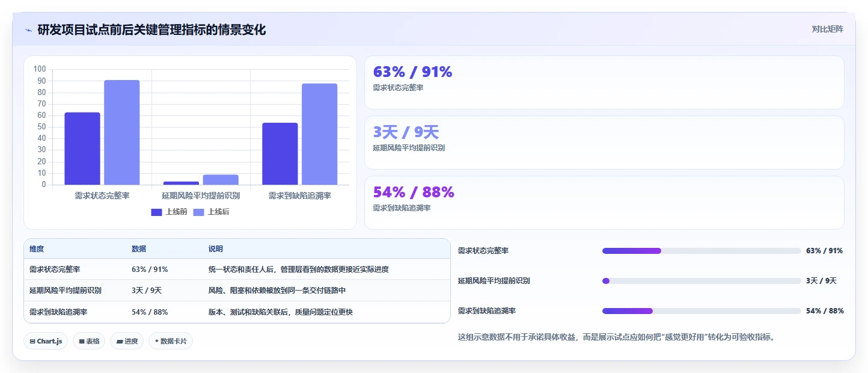Click table cell 54% / 88%
Screen dimensions: 868x373
150,312
